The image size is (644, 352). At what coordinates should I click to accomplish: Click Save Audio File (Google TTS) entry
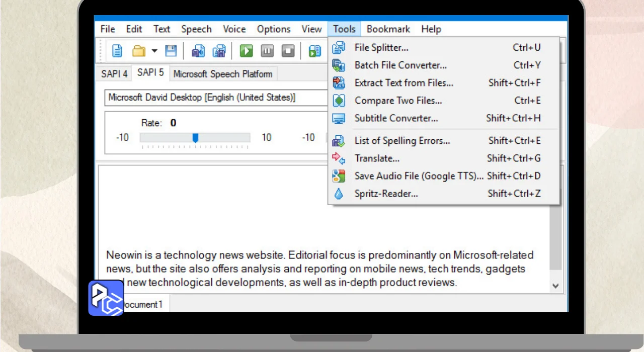[x=419, y=176]
